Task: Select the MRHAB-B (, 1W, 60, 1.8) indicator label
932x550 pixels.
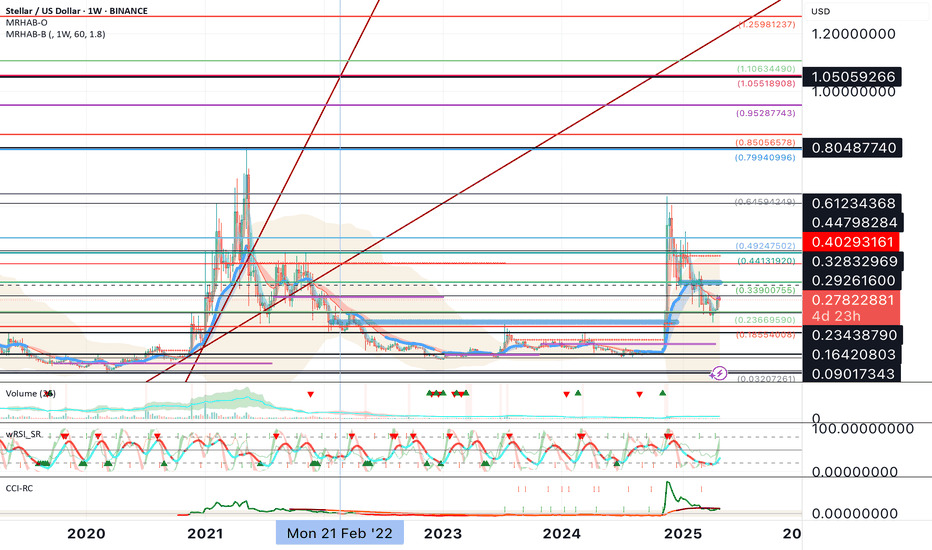Action: pyautogui.click(x=55, y=34)
